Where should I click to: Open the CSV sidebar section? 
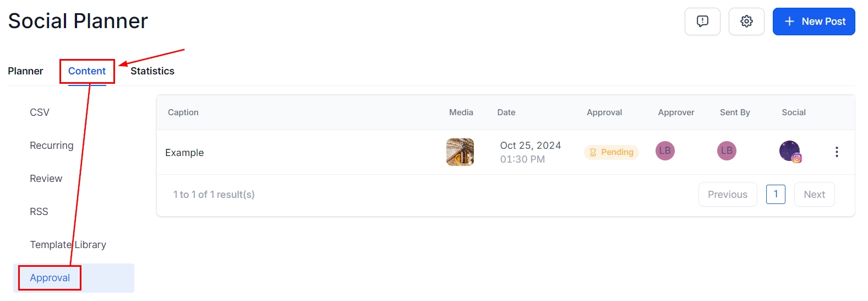(40, 112)
